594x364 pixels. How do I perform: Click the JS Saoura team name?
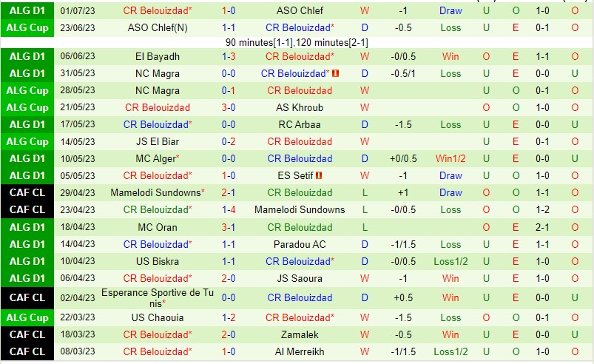pos(299,278)
